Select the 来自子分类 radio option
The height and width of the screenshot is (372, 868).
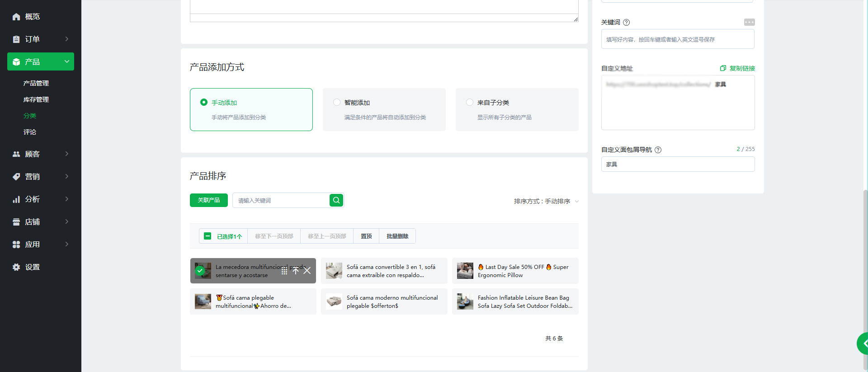pyautogui.click(x=470, y=102)
